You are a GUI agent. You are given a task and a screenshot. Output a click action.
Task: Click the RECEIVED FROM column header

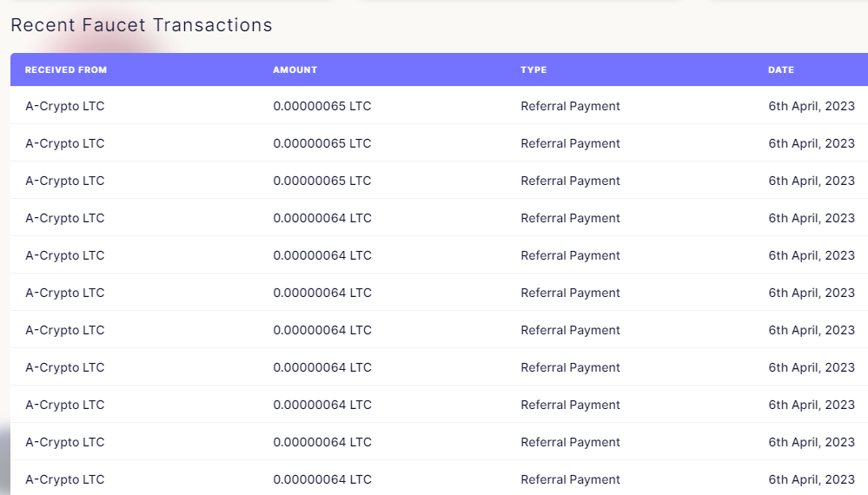click(66, 69)
